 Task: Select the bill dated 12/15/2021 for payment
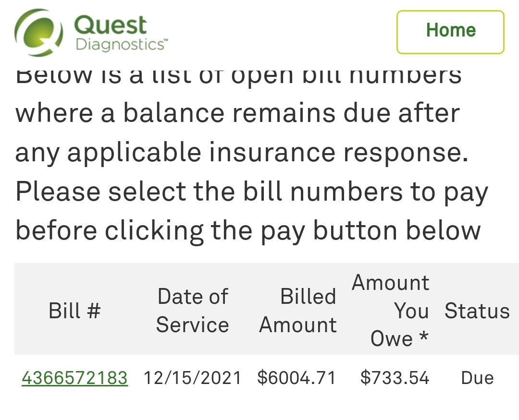[74, 378]
